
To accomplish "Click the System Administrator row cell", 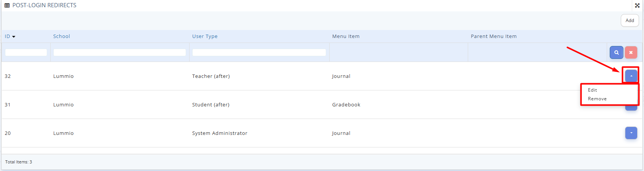I will click(x=220, y=133).
